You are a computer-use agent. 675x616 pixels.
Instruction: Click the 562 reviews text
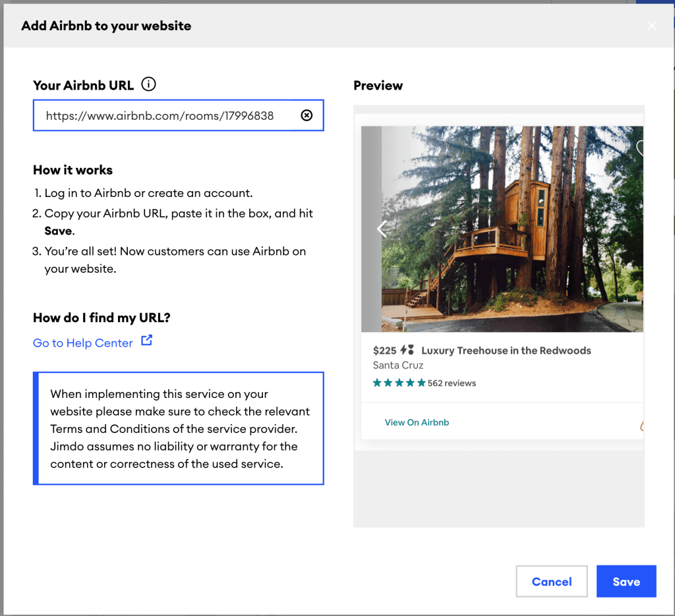click(x=452, y=383)
